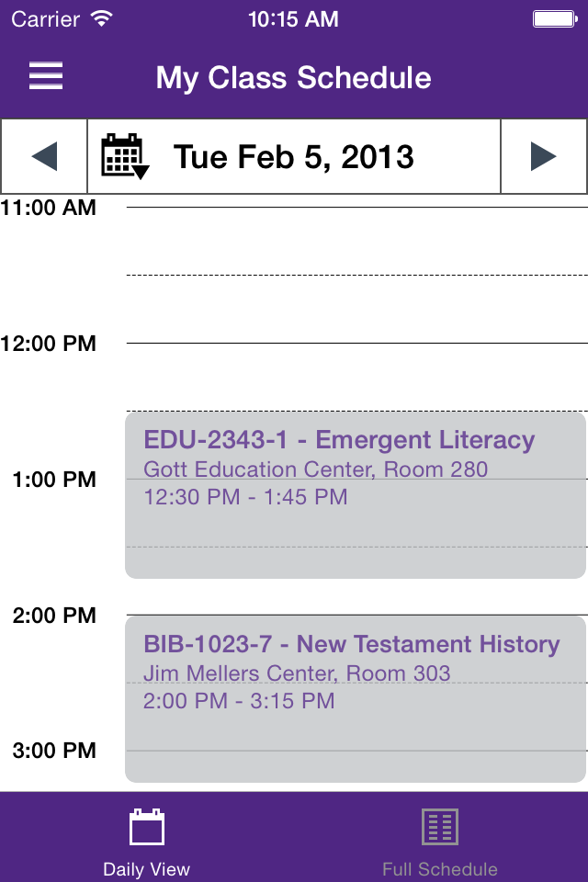
Task: Open the hamburger menu
Action: [x=46, y=77]
